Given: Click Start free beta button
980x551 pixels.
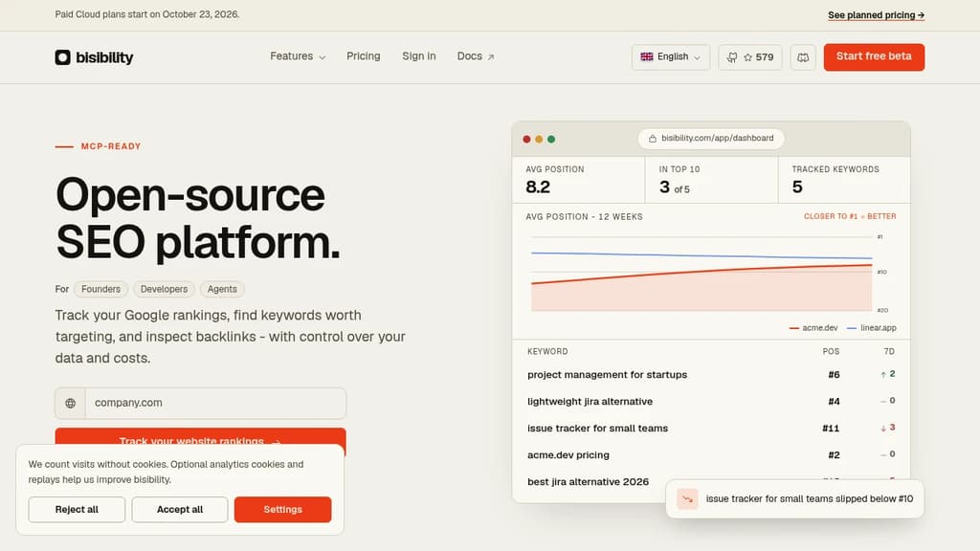Looking at the screenshot, I should click(x=874, y=56).
